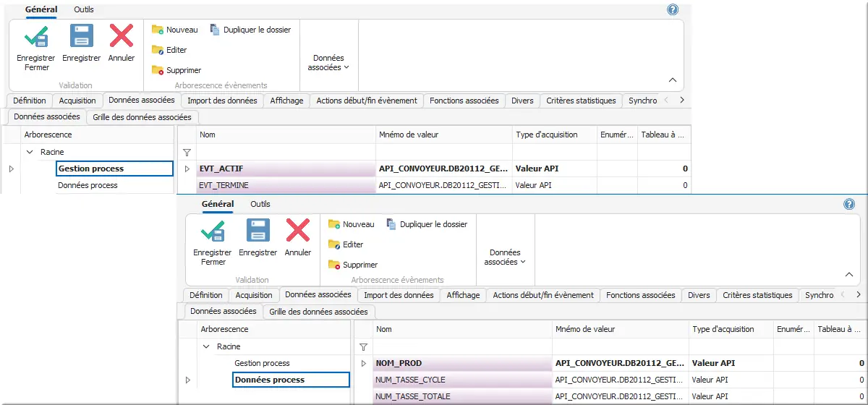This screenshot has height=405, width=868.
Task: Open Actions début/fin évènement tab in top window
Action: (367, 101)
